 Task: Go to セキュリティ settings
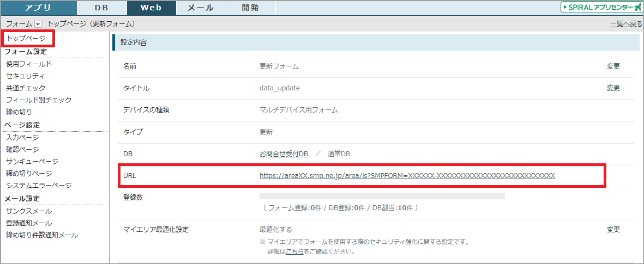pos(26,76)
